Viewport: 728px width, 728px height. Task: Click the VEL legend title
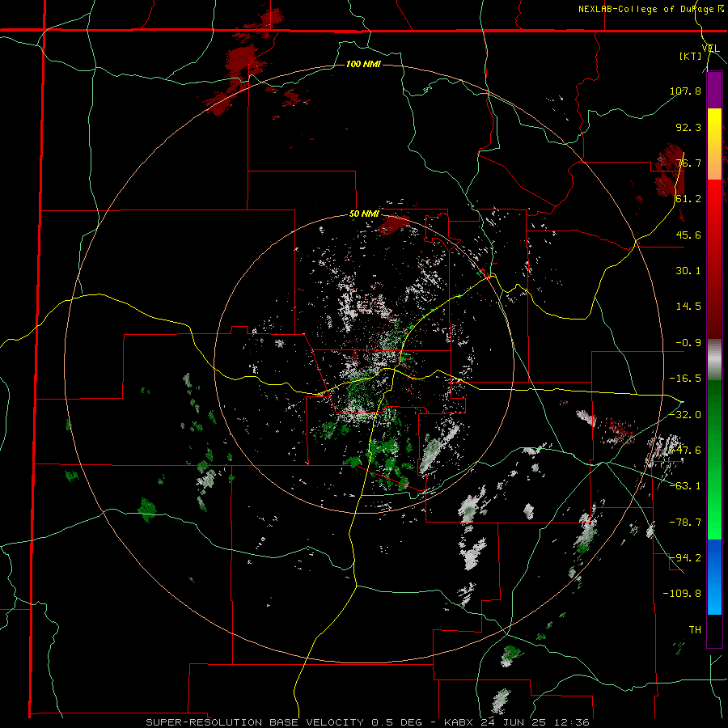point(710,48)
